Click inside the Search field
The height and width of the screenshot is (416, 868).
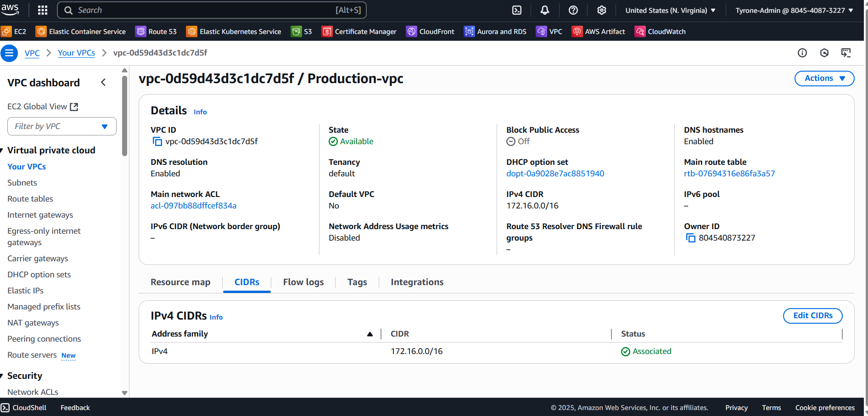coord(211,10)
